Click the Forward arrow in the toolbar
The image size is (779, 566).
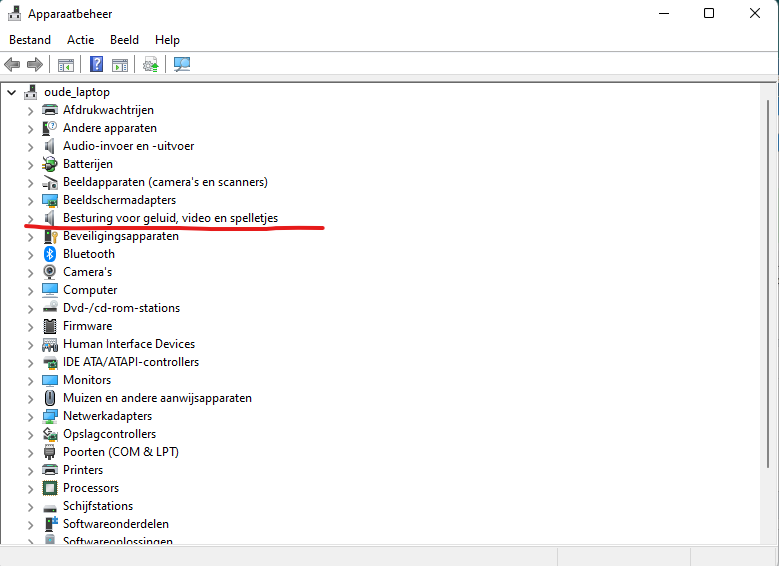point(35,65)
